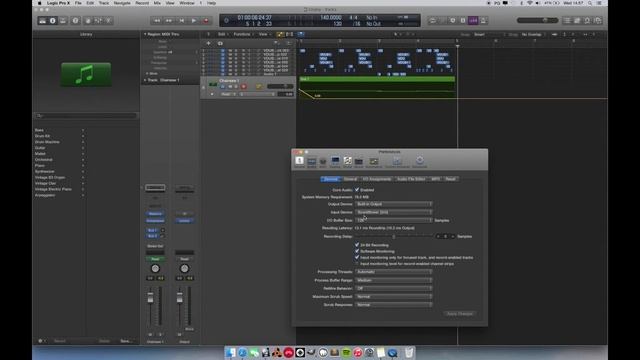The width and height of the screenshot is (640, 360).
Task: Start recording with the red Record button
Action: [x=206, y=20]
